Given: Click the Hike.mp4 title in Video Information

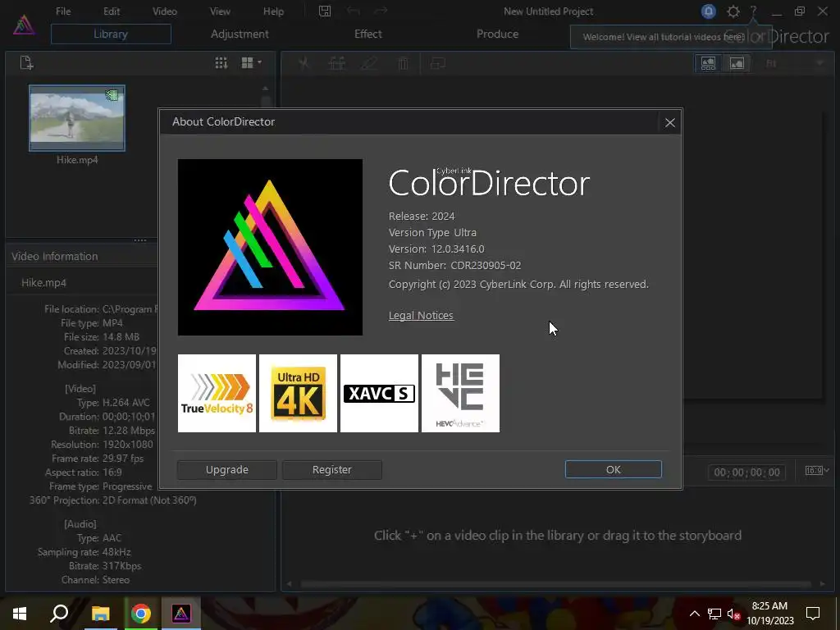Looking at the screenshot, I should pos(44,283).
